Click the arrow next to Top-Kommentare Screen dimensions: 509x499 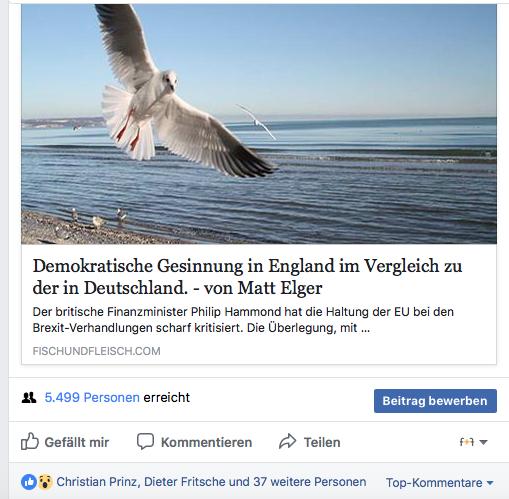pos(490,483)
